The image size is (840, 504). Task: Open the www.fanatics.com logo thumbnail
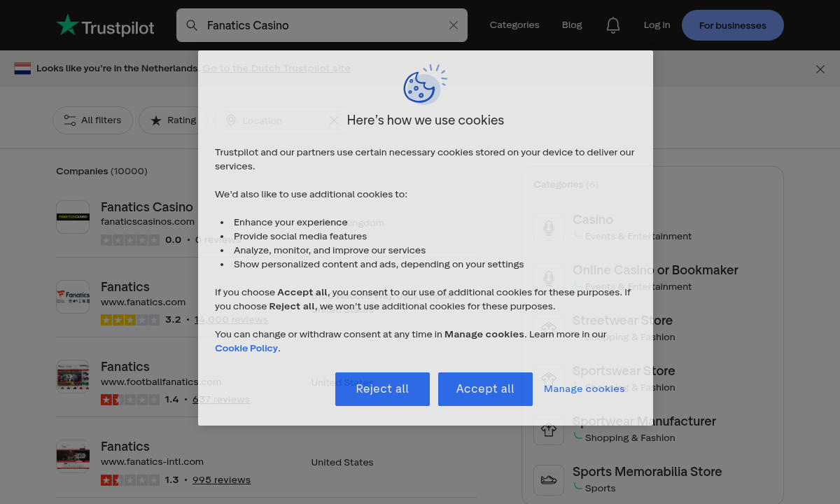coord(73,297)
